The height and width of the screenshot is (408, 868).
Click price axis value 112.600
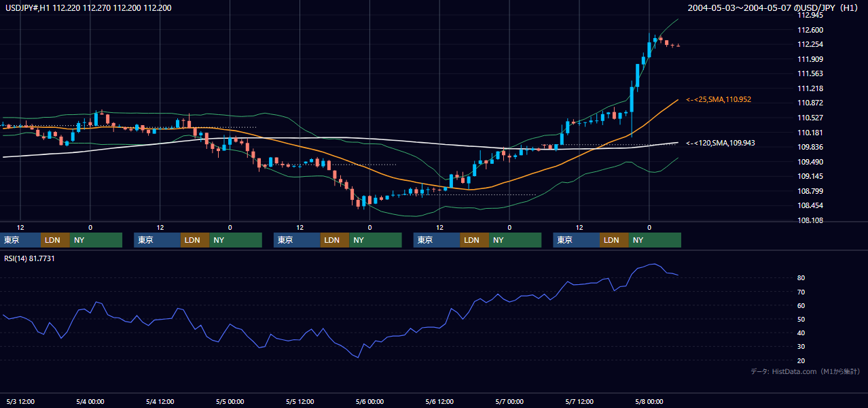[811, 30]
